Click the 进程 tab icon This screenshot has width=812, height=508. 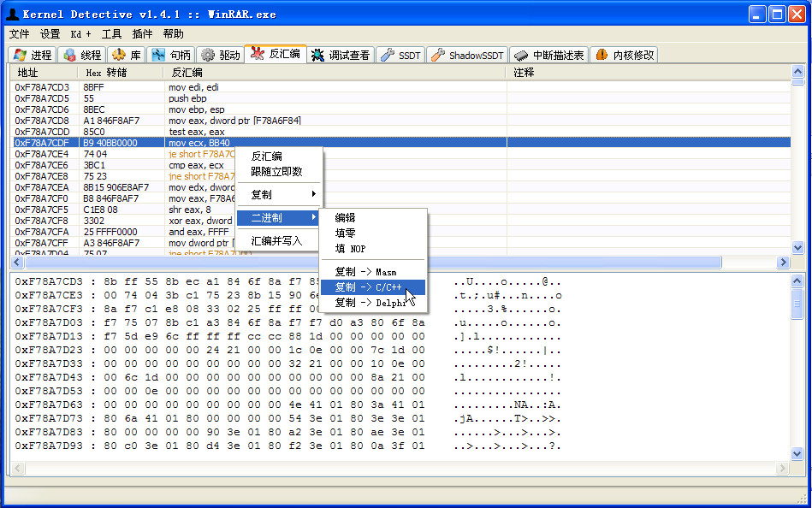tap(21, 55)
